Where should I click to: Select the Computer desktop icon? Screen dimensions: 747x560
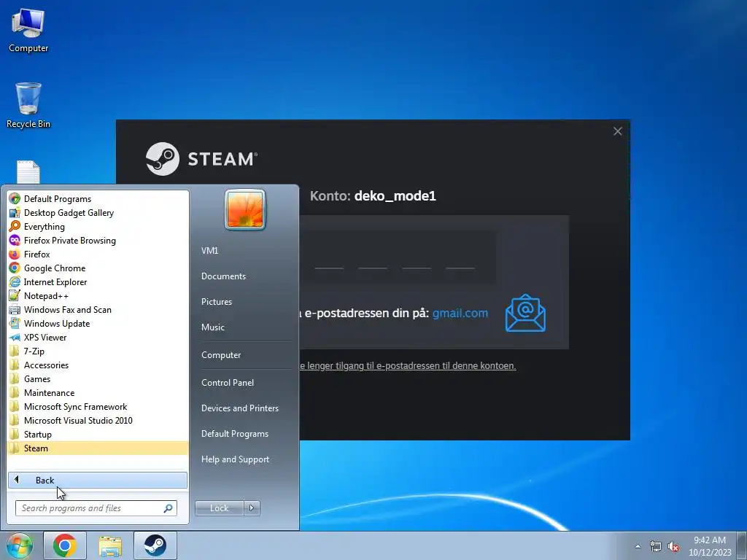click(x=28, y=31)
